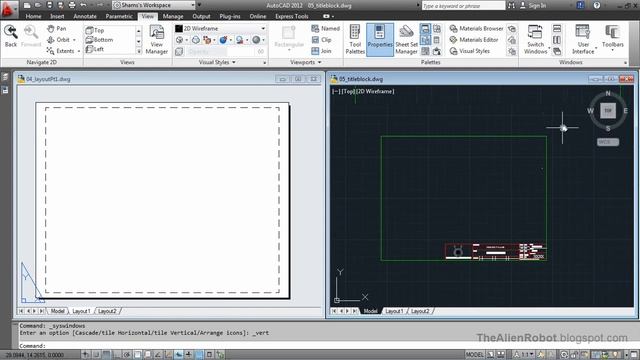Open the 2D Wireframe visual style dropdown
The height and width of the screenshot is (360, 640).
tap(221, 29)
